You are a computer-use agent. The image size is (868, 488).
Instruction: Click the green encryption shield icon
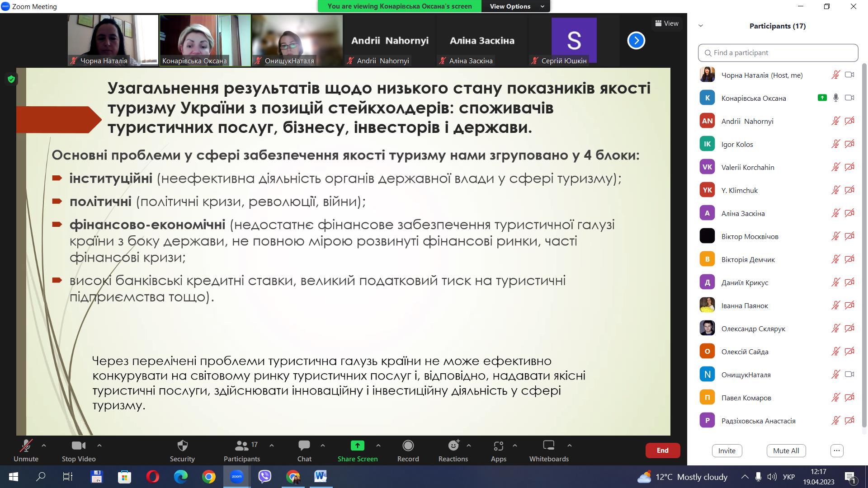coord(11,80)
